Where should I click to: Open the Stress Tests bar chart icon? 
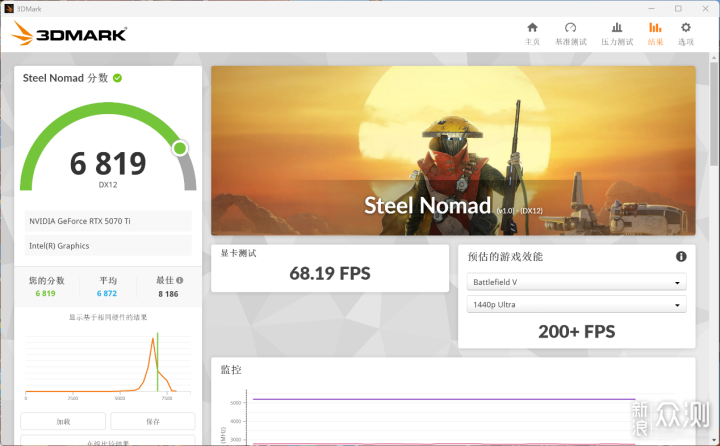[617, 28]
